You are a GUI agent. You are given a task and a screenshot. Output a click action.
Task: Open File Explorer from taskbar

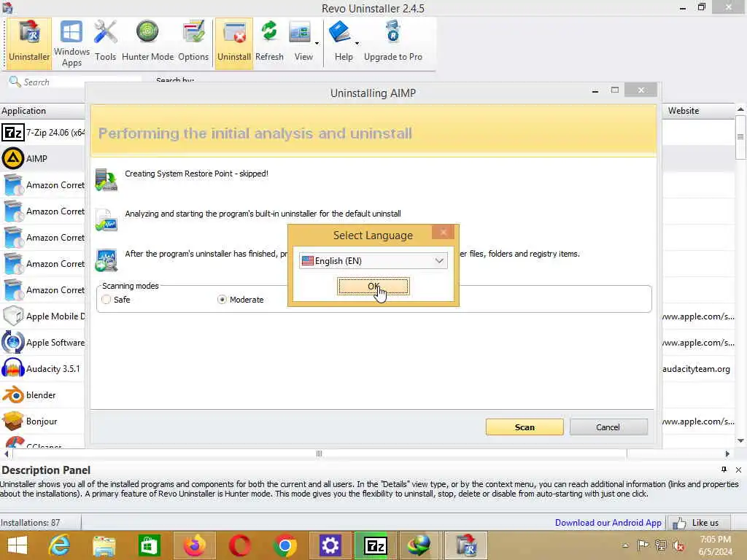point(104,545)
